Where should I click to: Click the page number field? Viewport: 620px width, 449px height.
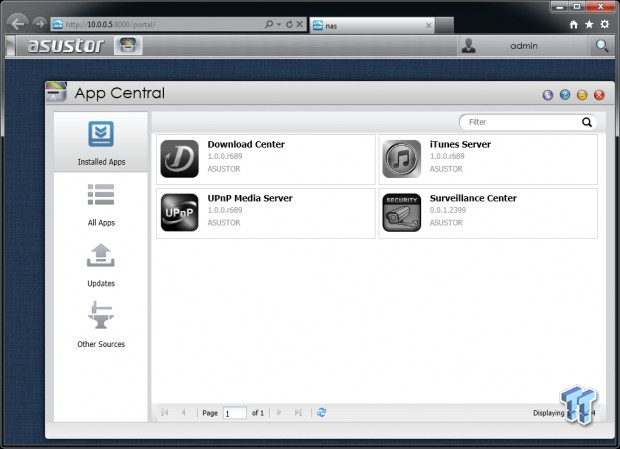tap(235, 413)
